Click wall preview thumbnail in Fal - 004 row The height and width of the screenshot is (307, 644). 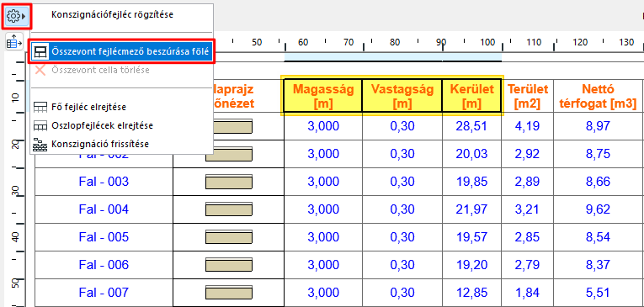(229, 209)
